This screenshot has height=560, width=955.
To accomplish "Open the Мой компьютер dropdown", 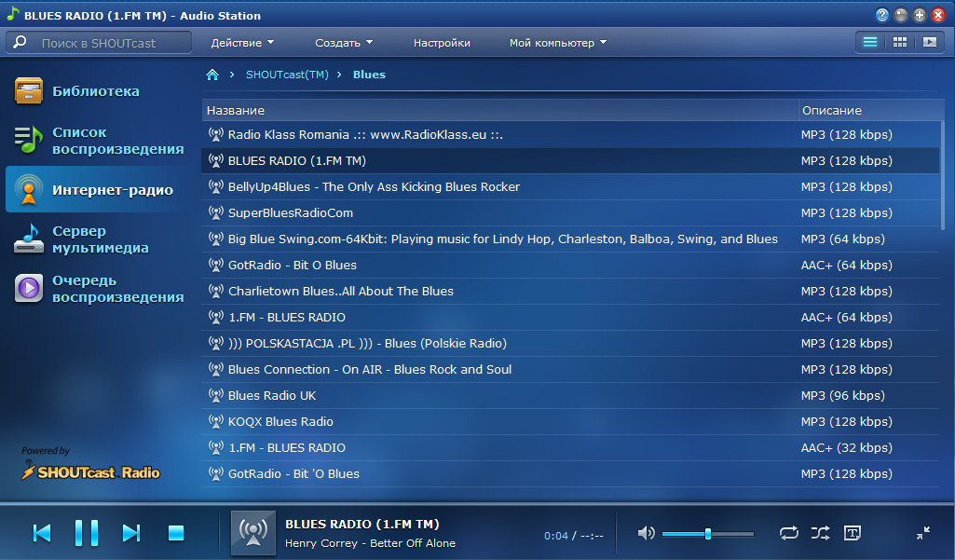I will 557,43.
